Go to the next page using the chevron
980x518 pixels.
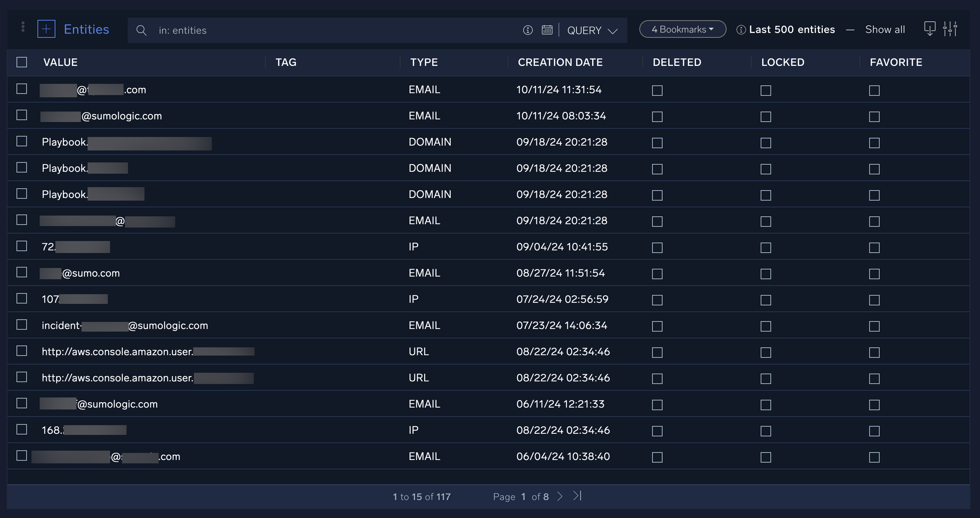tap(560, 496)
